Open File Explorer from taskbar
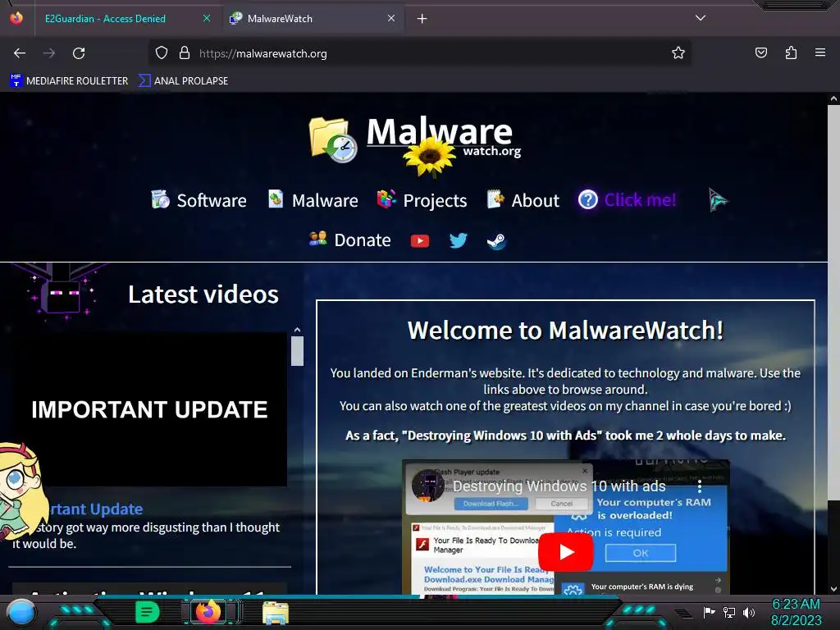This screenshot has width=840, height=630. pos(276,613)
